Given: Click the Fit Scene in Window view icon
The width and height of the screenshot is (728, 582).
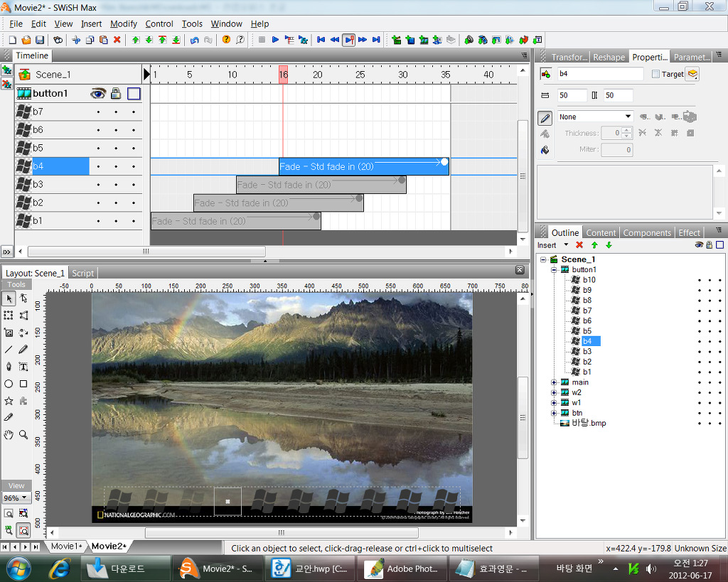Looking at the screenshot, I should pos(23,529).
